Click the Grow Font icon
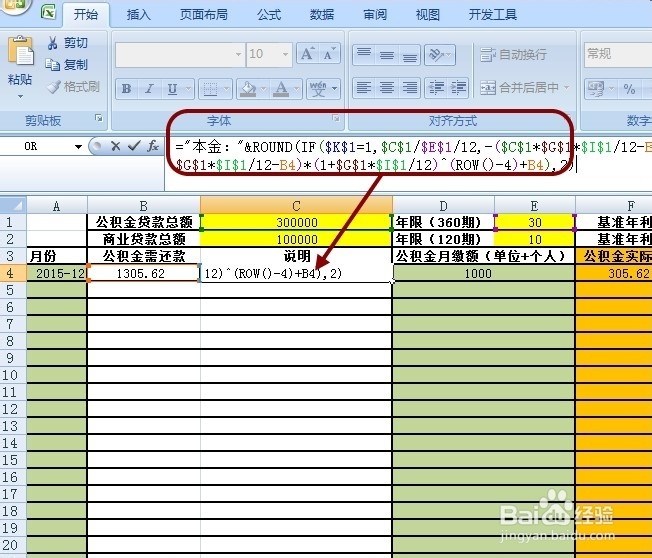Viewport: 652px width, 558px height. pos(307,54)
